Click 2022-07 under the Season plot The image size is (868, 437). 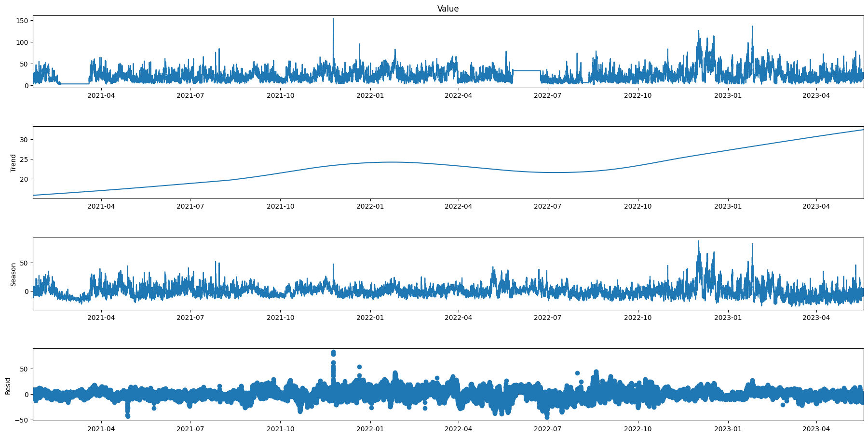point(548,318)
